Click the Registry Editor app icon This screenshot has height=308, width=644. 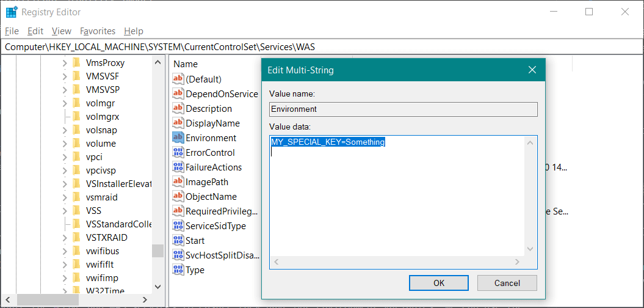(11, 12)
